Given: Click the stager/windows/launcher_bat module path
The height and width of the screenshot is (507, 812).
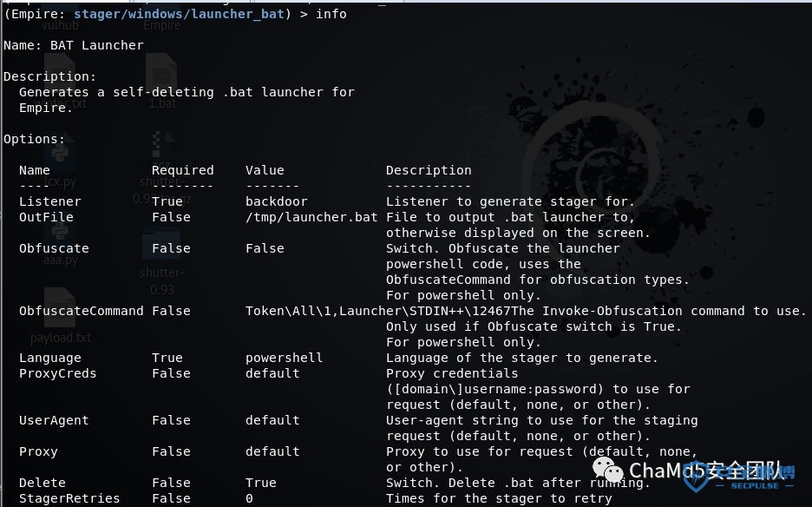Looking at the screenshot, I should [180, 14].
